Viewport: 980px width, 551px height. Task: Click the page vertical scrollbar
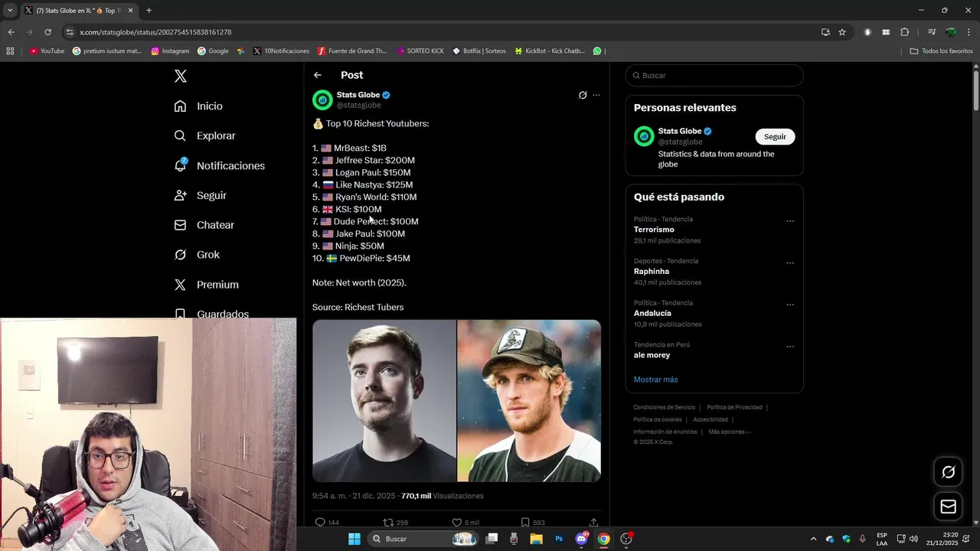975,92
